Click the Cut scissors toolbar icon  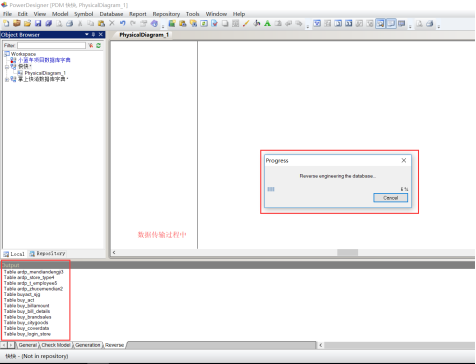coord(80,23)
